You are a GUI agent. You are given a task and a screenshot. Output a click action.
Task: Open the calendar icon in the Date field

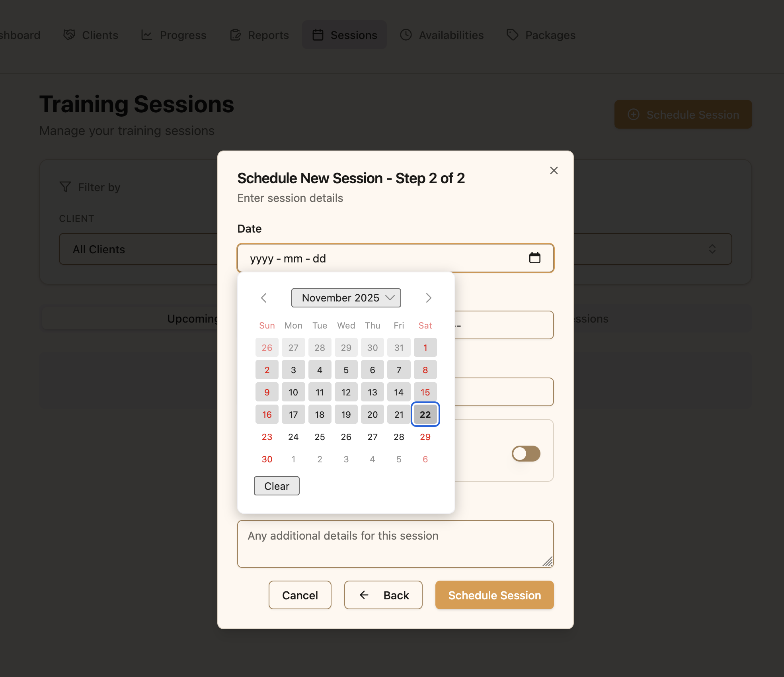tap(535, 258)
